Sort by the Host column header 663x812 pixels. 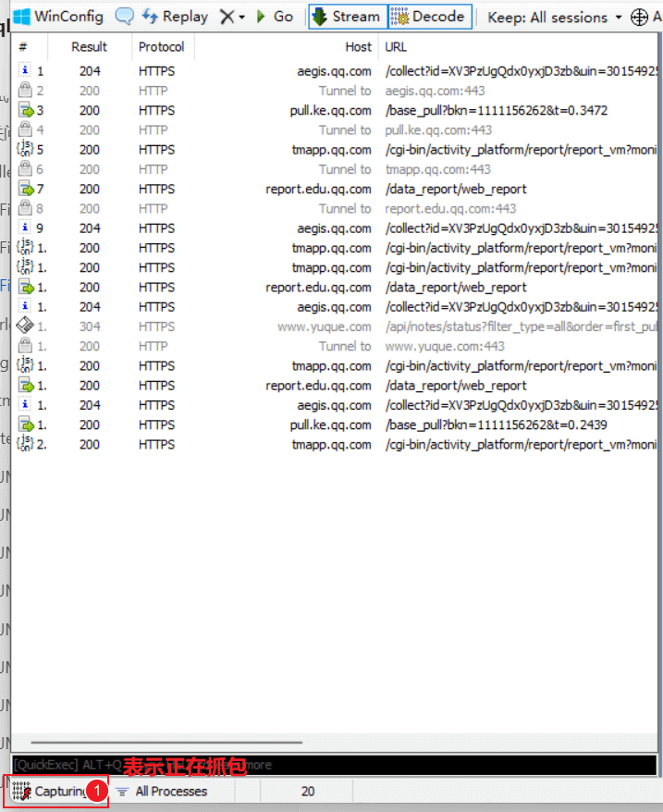359,47
